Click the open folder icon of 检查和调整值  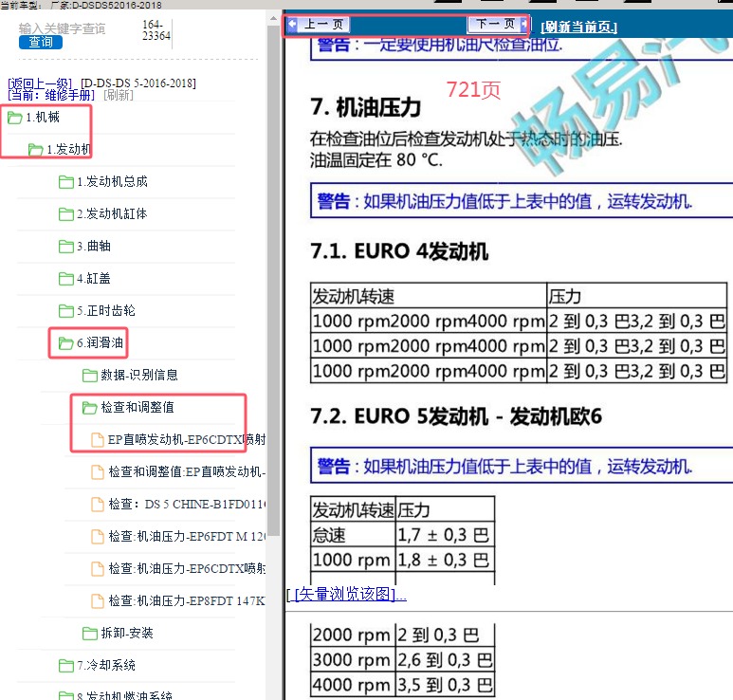click(90, 408)
